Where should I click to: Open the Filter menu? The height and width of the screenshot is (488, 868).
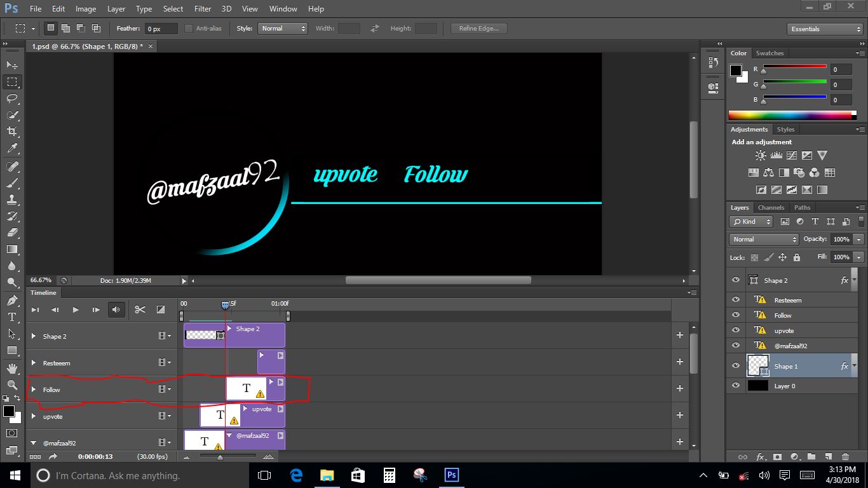[203, 9]
